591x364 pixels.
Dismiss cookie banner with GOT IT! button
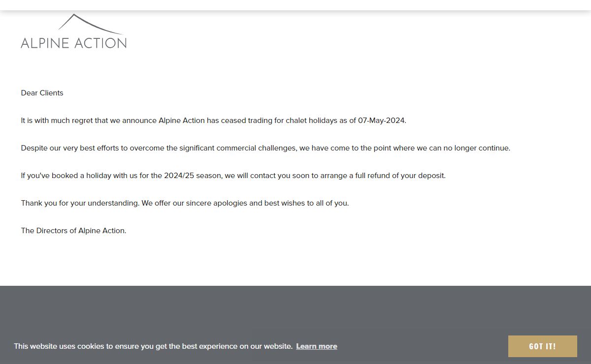pyautogui.click(x=542, y=346)
